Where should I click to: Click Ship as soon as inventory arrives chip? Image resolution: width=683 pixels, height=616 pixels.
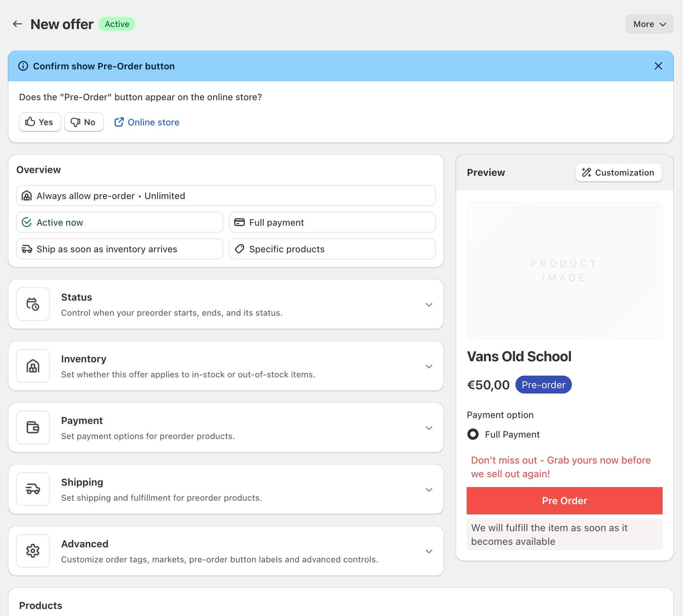(x=120, y=249)
